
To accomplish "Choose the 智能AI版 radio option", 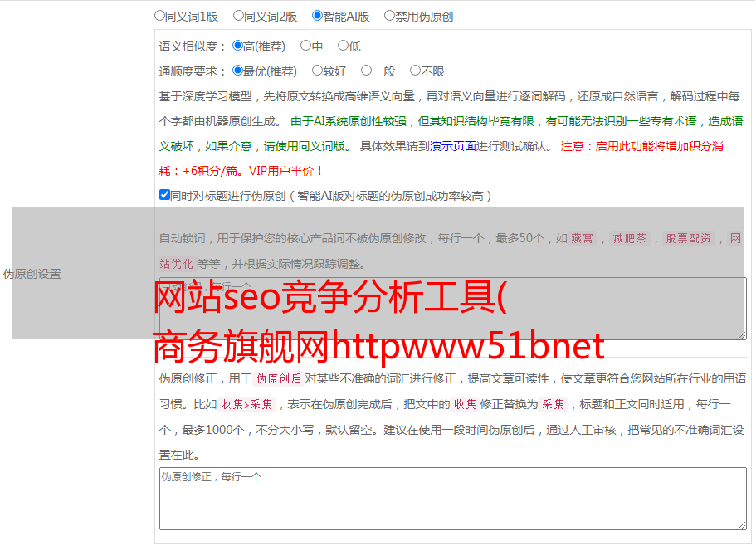I will click(317, 16).
